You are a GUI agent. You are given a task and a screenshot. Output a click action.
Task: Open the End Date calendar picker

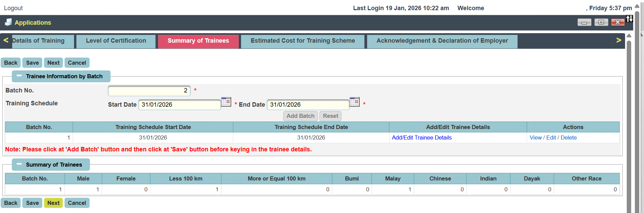pos(354,102)
